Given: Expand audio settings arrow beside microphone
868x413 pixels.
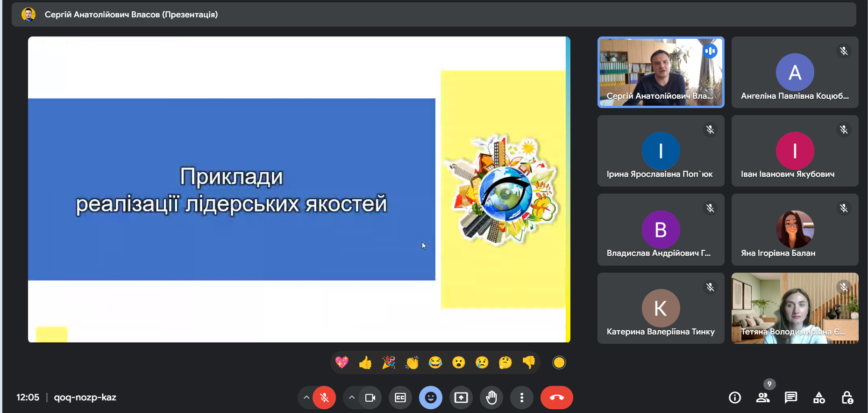Looking at the screenshot, I should tap(306, 398).
